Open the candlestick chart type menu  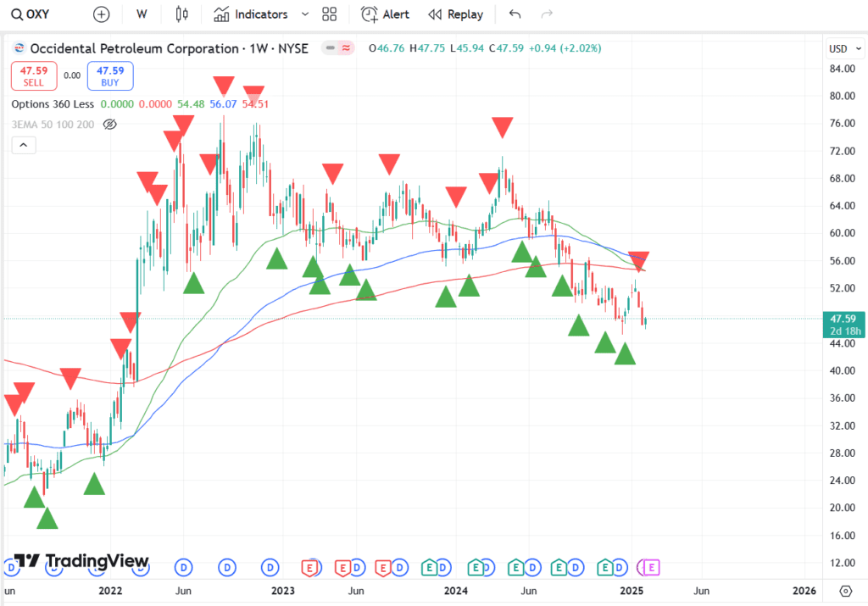pyautogui.click(x=181, y=14)
